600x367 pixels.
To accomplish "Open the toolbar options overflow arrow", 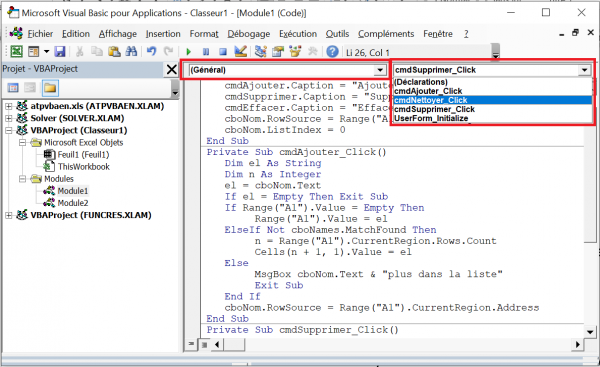I will tap(496, 52).
